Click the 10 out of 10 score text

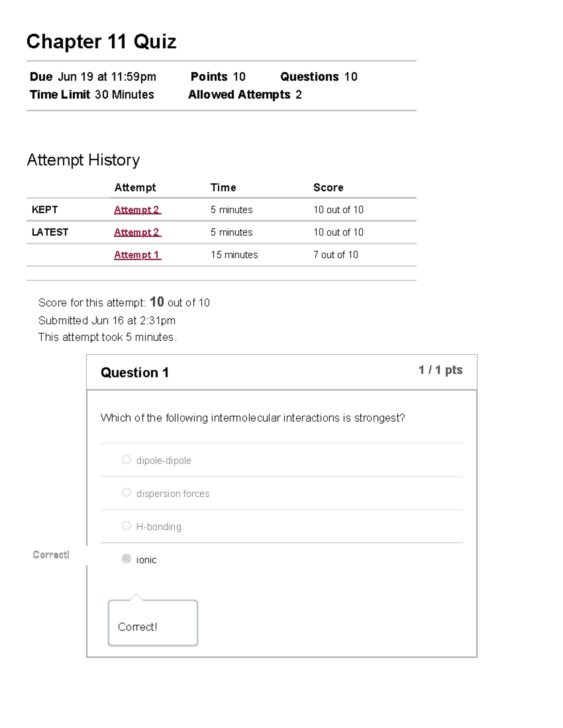[x=339, y=210]
